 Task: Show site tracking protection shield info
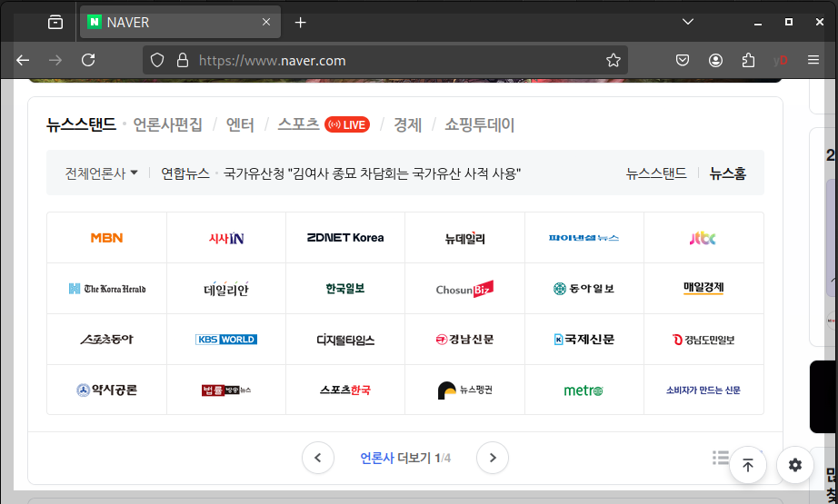click(157, 60)
